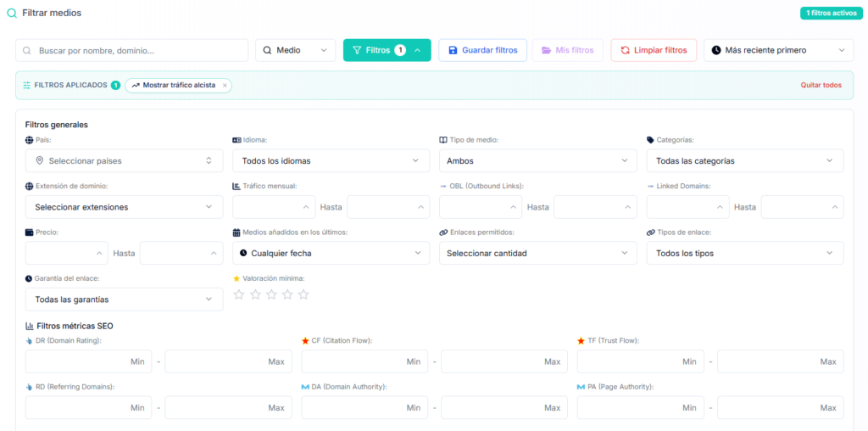Open the Todos los tipos dropdown

[x=745, y=253]
